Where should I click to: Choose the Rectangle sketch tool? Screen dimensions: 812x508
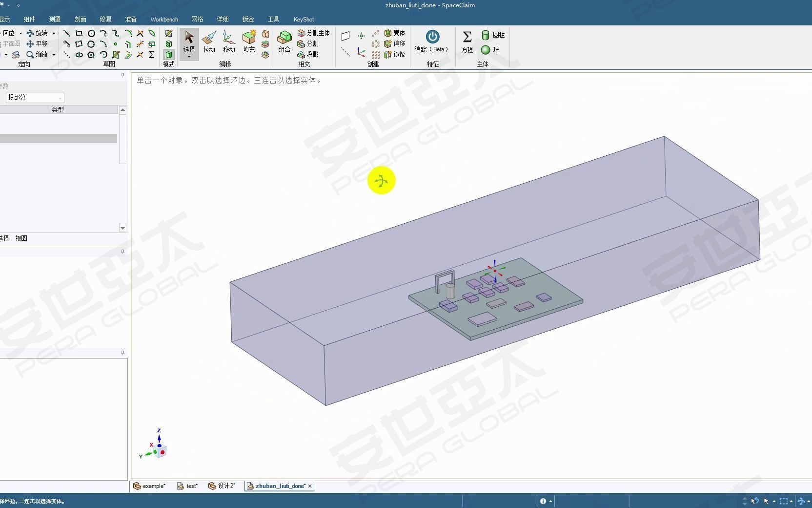(x=79, y=33)
